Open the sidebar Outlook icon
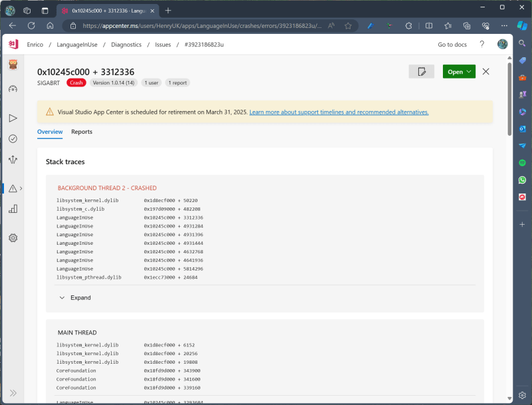The image size is (532, 405). (x=522, y=129)
